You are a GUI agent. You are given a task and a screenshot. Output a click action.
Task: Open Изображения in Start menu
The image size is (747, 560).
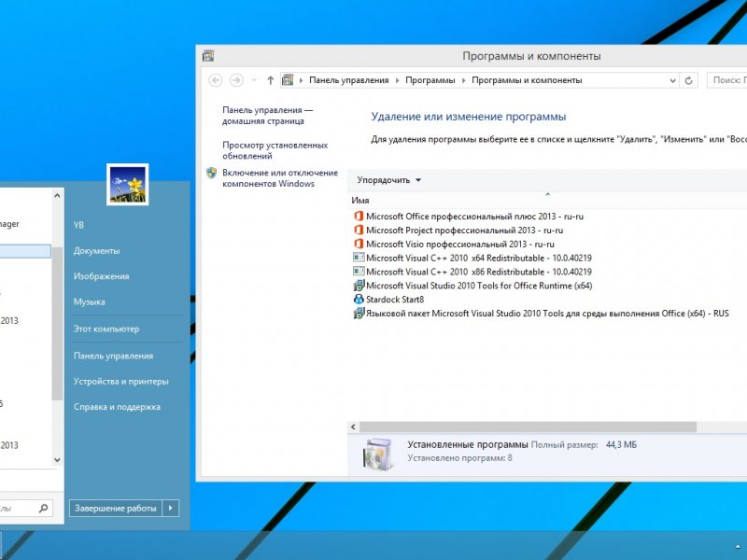[101, 276]
